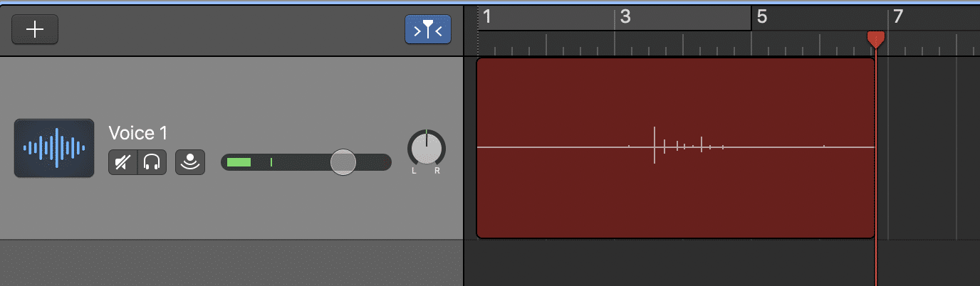Select the Voice 1 track name label
Viewport: 980px width, 286px height.
137,133
